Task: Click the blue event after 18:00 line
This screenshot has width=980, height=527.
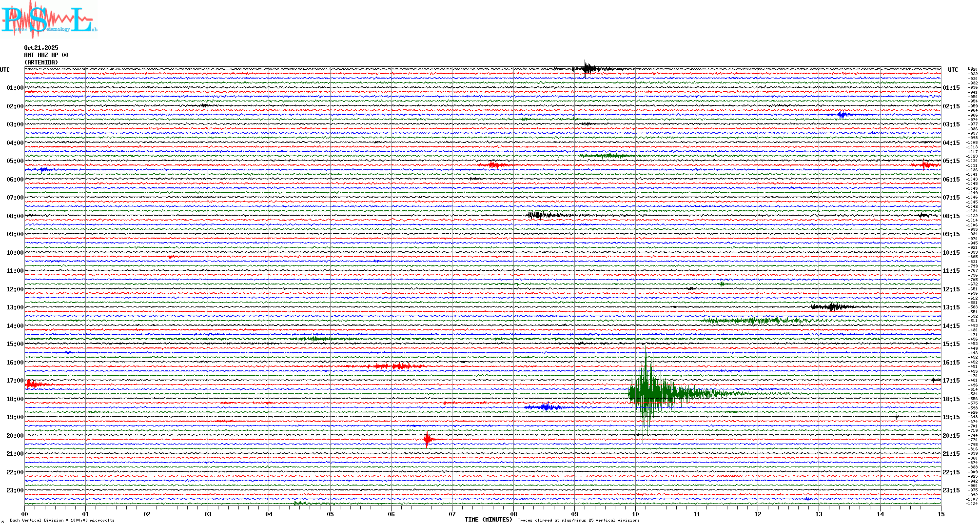Action: pyautogui.click(x=546, y=406)
